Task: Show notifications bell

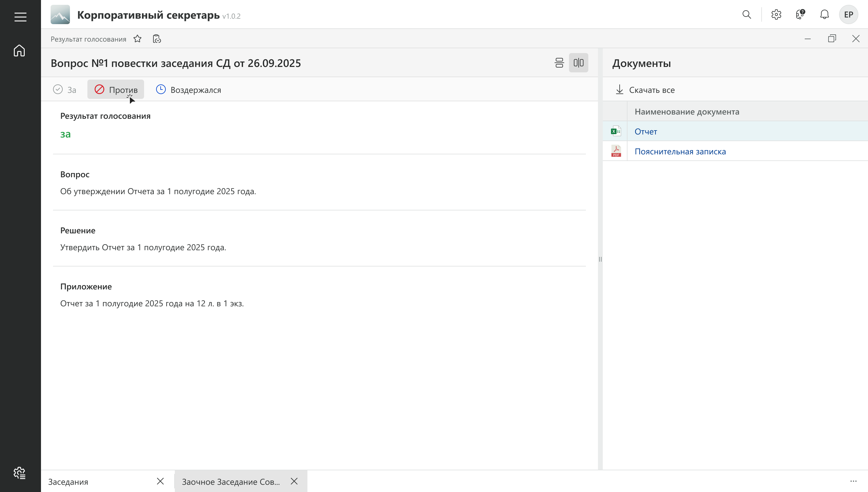Action: coord(824,14)
